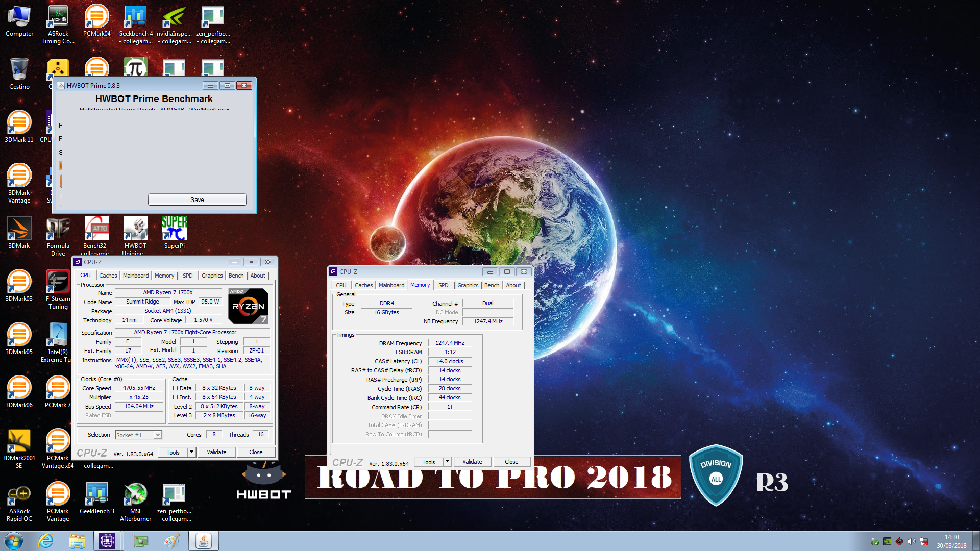This screenshot has width=980, height=551.
Task: Open 3DMark Vantage shortcut
Action: (19, 184)
